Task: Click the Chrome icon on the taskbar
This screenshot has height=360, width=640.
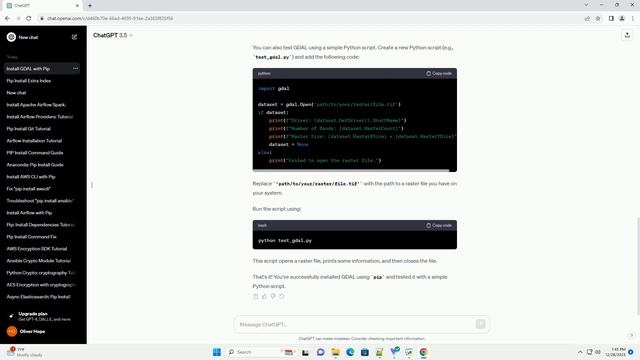Action: [424, 352]
